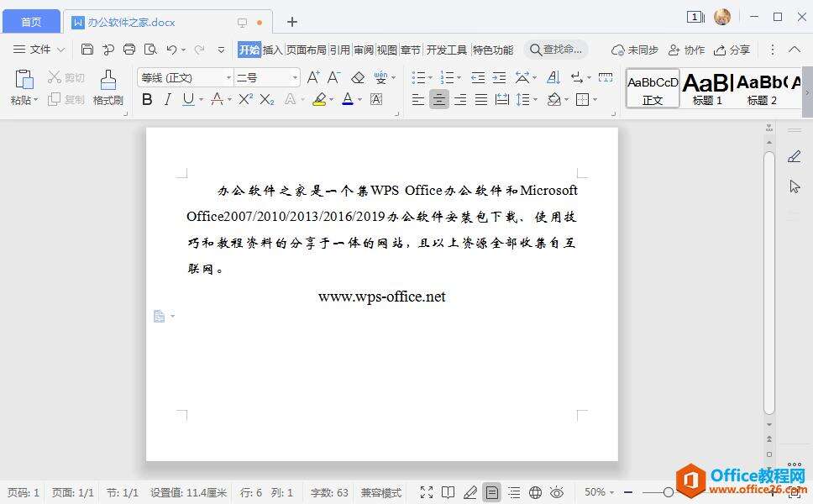Click the Clear Formatting eraser icon
813x504 pixels.
pyautogui.click(x=358, y=78)
